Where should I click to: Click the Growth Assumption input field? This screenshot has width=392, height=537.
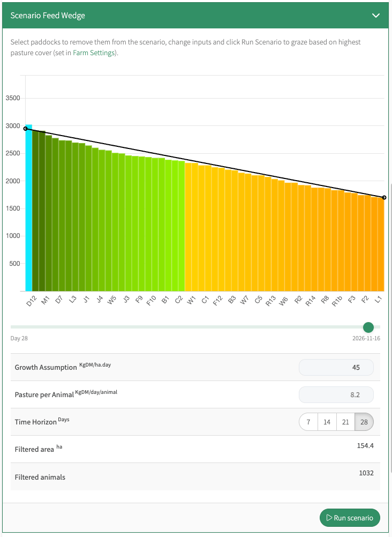(336, 367)
